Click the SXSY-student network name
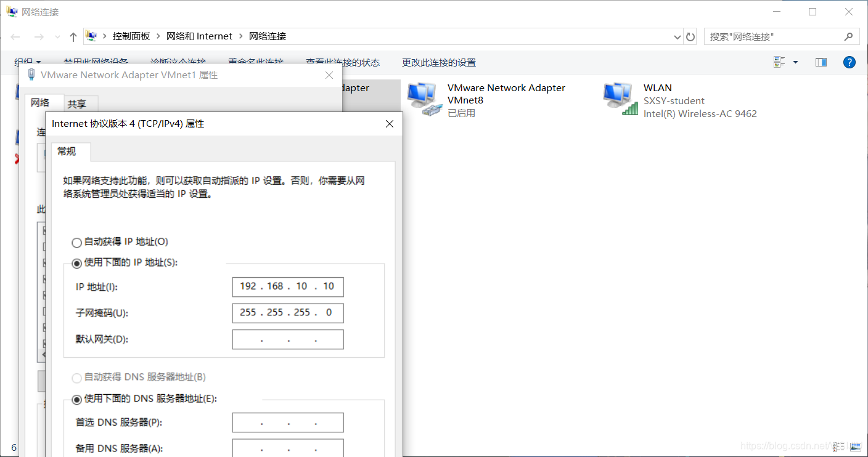 674,100
